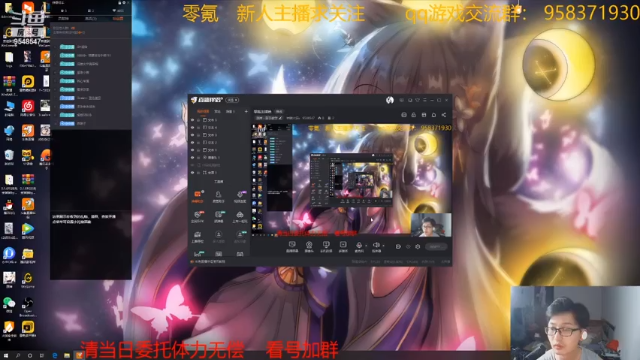Select the webcam source in app preview
This screenshot has height=360, width=640.
pos(431,224)
